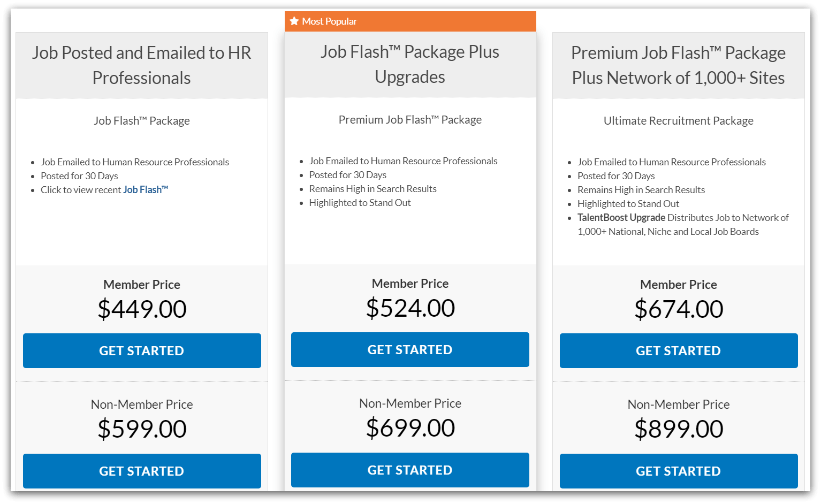Click the Highlighted to Stand Out bullet
Viewport: 821px width, 504px height.
[x=360, y=202]
